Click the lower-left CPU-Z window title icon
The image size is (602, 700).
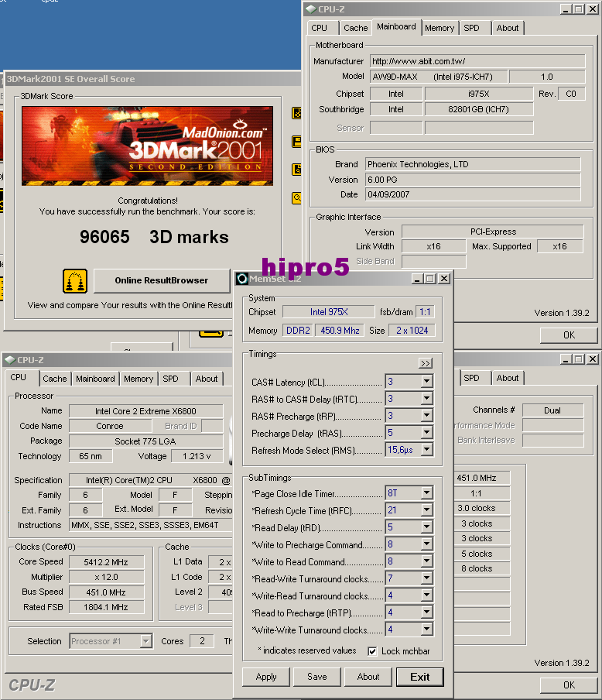click(x=10, y=359)
